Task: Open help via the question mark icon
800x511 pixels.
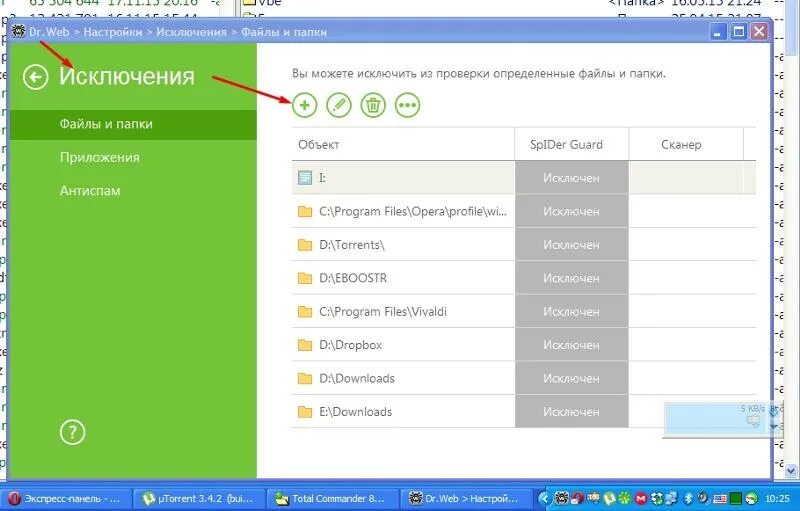Action: [72, 432]
